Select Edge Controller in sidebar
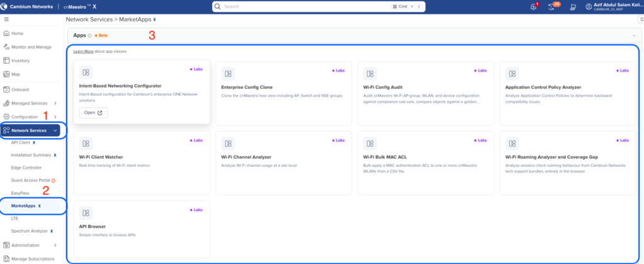The height and width of the screenshot is (264, 644). coord(26,168)
